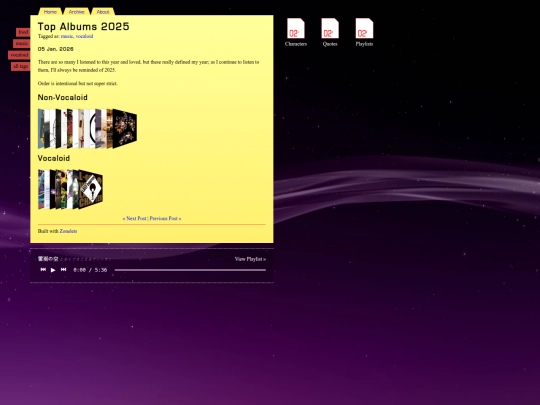Click the 0:00 / 5:36 time display
The image size is (540, 405).
pyautogui.click(x=90, y=270)
